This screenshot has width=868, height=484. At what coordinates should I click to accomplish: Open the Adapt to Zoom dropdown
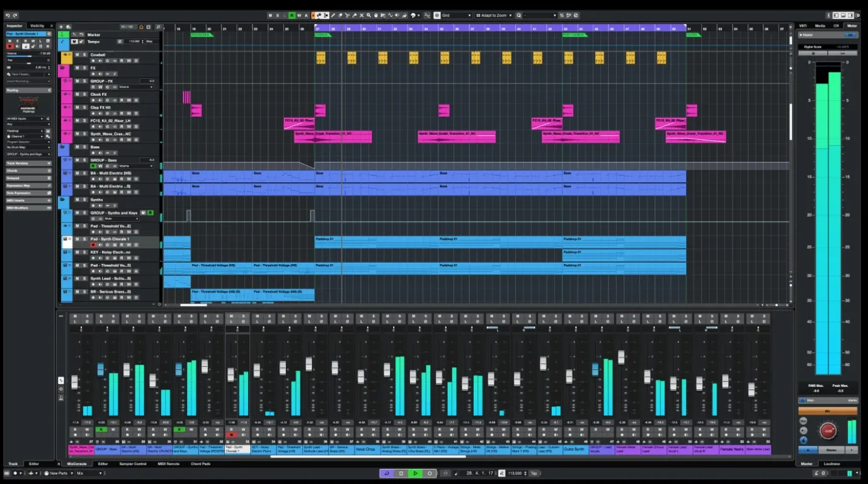click(494, 15)
